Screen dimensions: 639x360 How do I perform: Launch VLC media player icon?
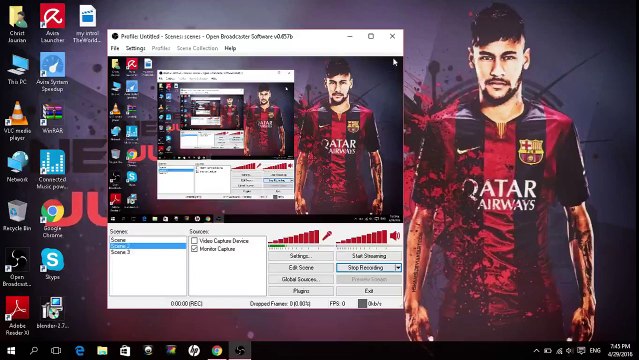click(17, 121)
